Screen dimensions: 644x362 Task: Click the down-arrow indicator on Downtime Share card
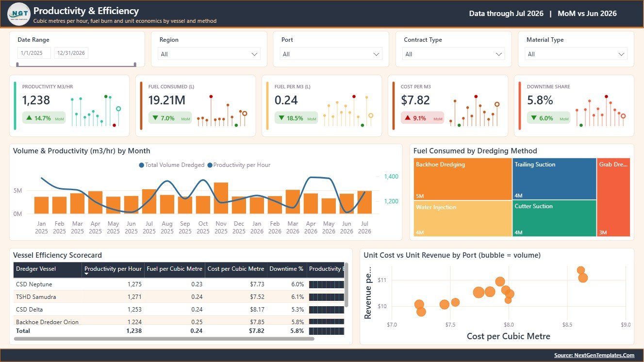point(534,118)
